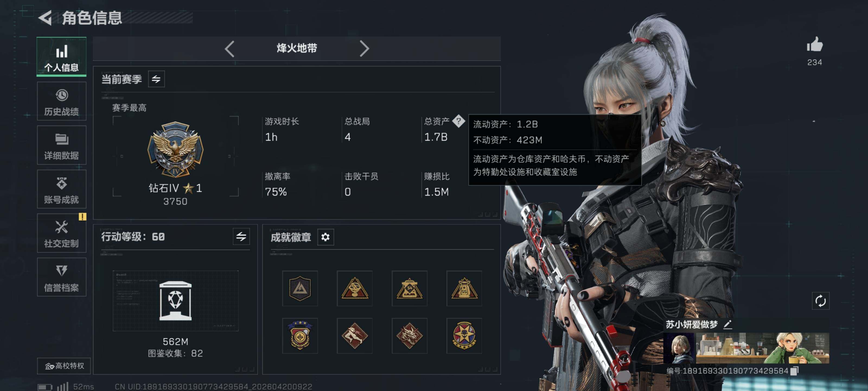Switch to next mode with right chevron
Image resolution: width=868 pixels, height=391 pixels.
pyautogui.click(x=364, y=49)
